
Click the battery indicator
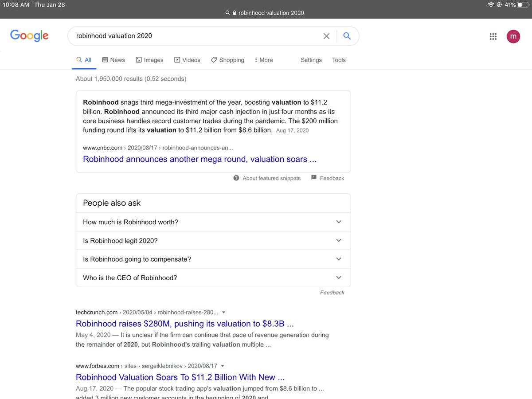tap(523, 4)
